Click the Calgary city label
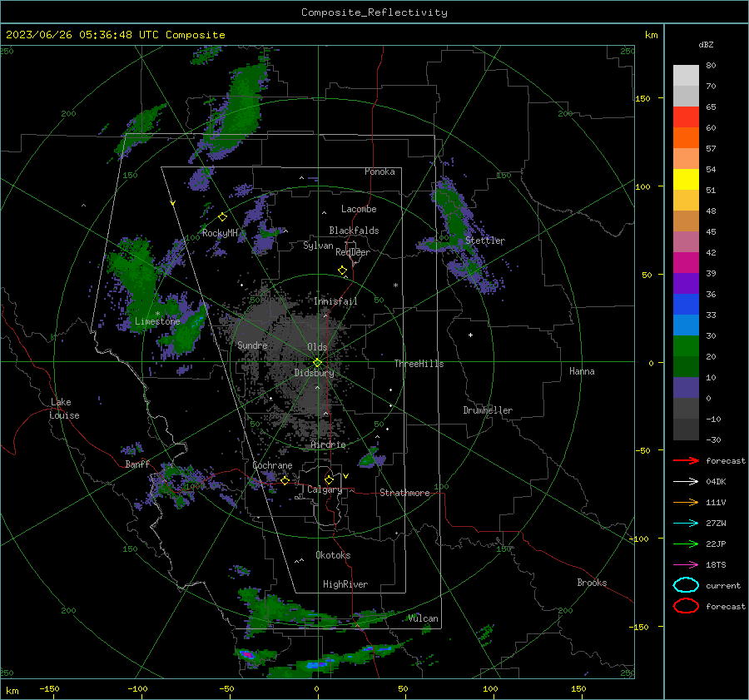 (325, 489)
